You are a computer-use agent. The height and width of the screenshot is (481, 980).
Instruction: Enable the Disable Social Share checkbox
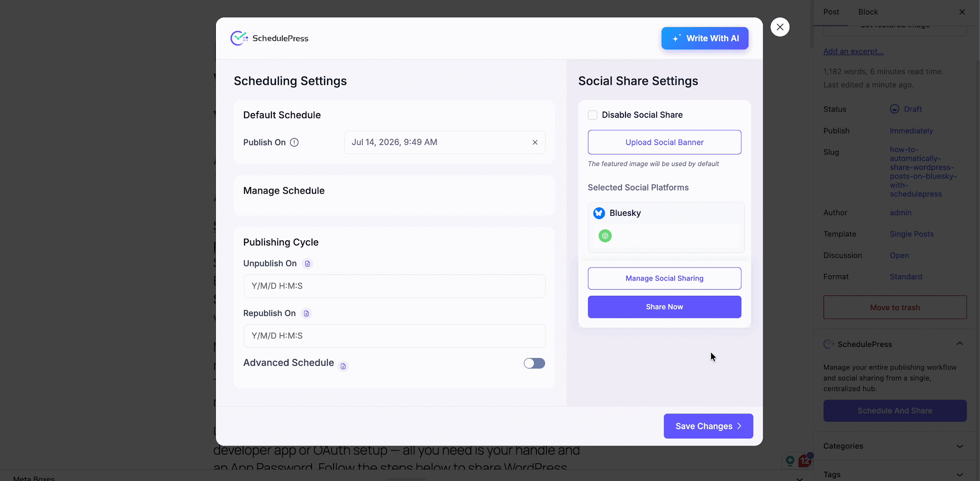(x=592, y=115)
